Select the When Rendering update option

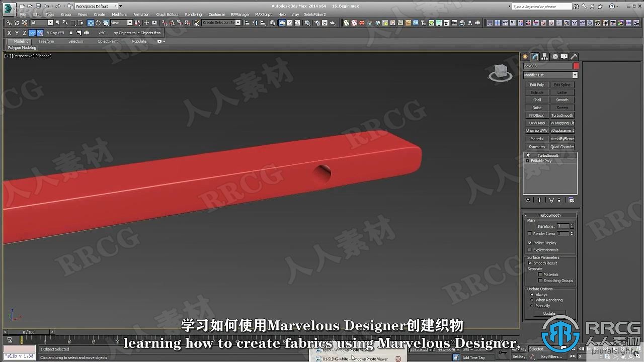tap(532, 300)
